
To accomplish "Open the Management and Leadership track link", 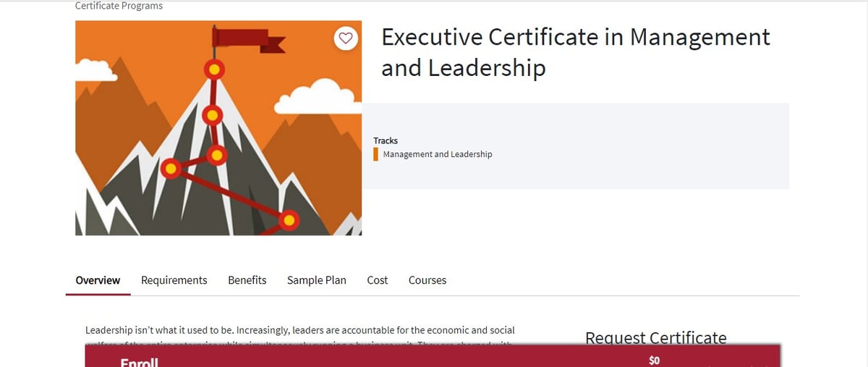I will click(x=438, y=154).
